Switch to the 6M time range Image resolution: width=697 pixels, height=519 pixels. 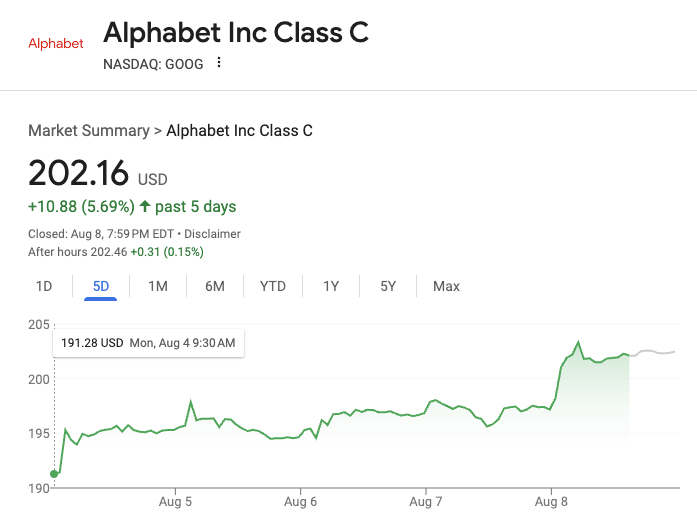tap(215, 286)
